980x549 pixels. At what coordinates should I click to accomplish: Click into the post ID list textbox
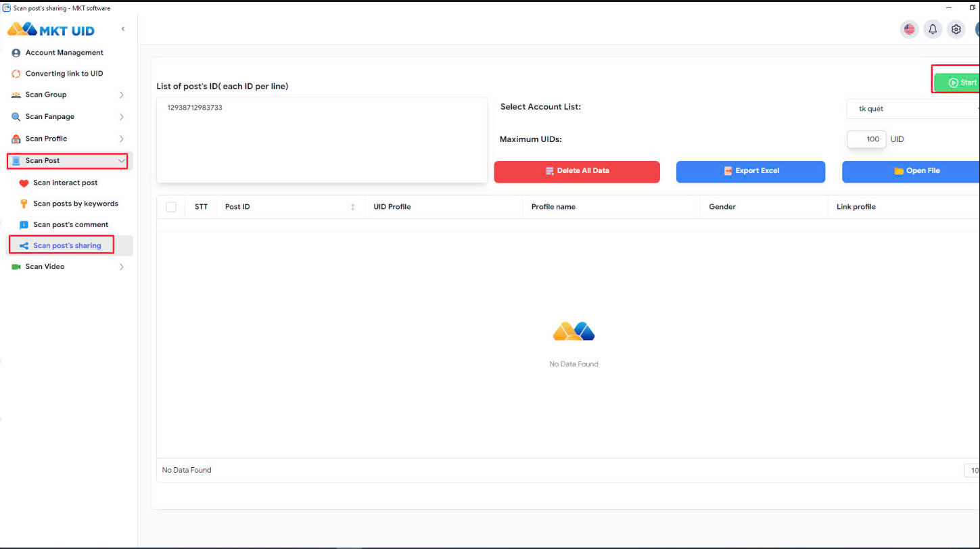click(x=322, y=140)
